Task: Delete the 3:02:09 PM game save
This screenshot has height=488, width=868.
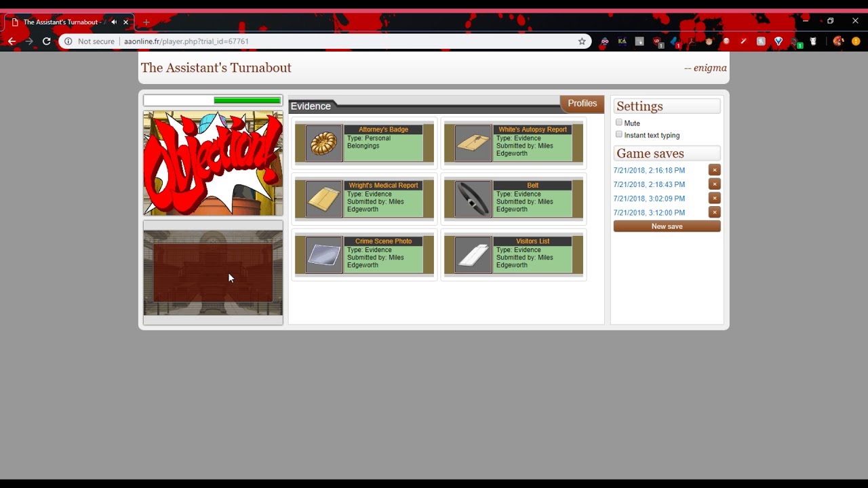Action: coord(714,199)
